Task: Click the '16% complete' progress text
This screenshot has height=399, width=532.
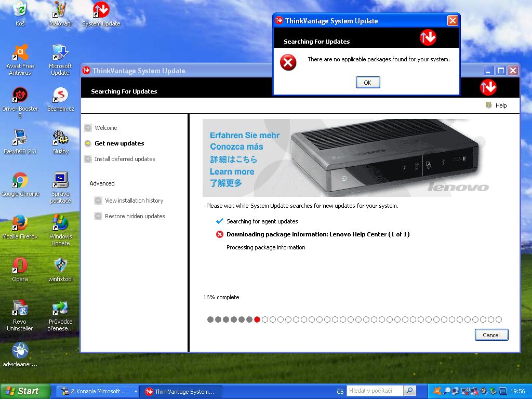Action: (221, 297)
